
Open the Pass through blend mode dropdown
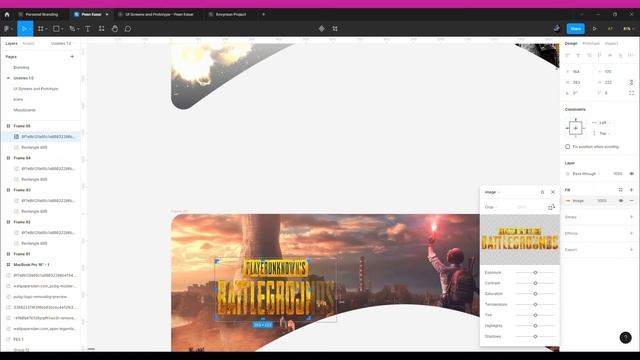coord(586,173)
